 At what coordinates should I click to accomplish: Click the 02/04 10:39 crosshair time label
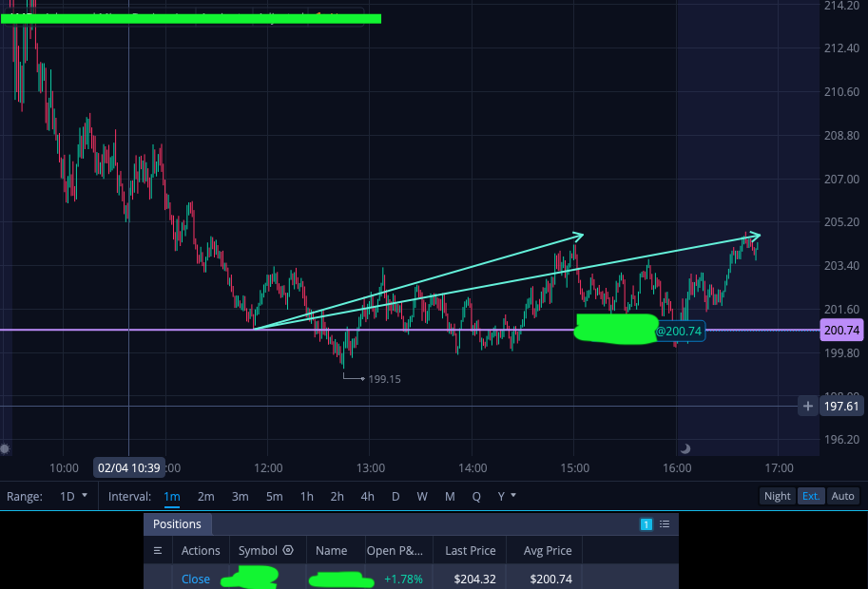tap(129, 468)
